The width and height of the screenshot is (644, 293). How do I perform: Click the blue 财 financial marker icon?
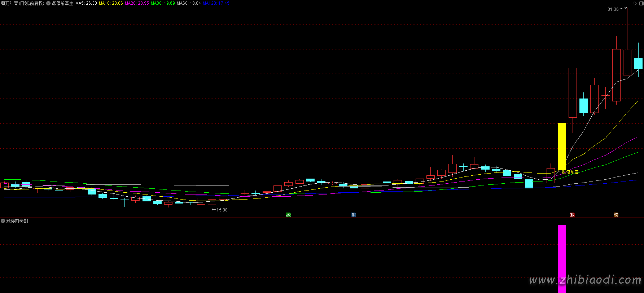pyautogui.click(x=354, y=215)
